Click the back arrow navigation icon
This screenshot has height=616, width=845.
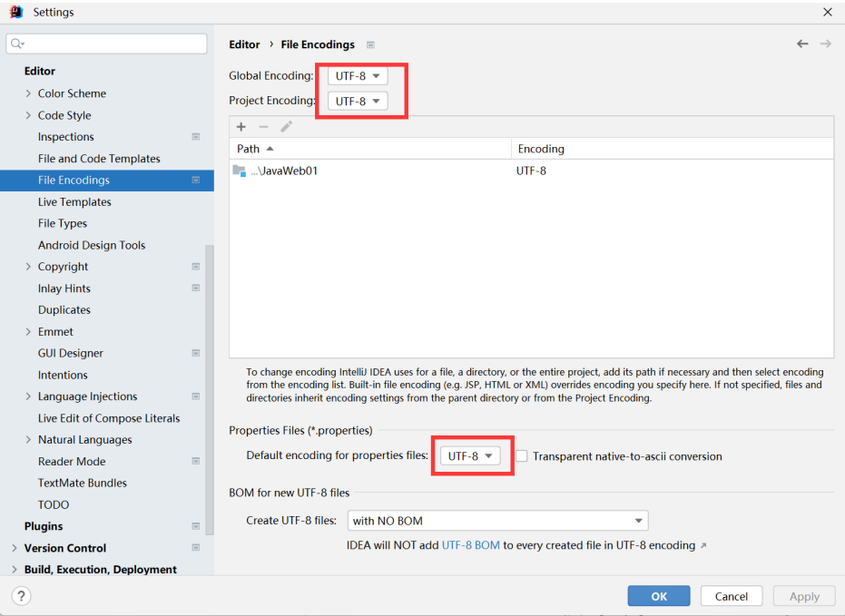point(802,44)
